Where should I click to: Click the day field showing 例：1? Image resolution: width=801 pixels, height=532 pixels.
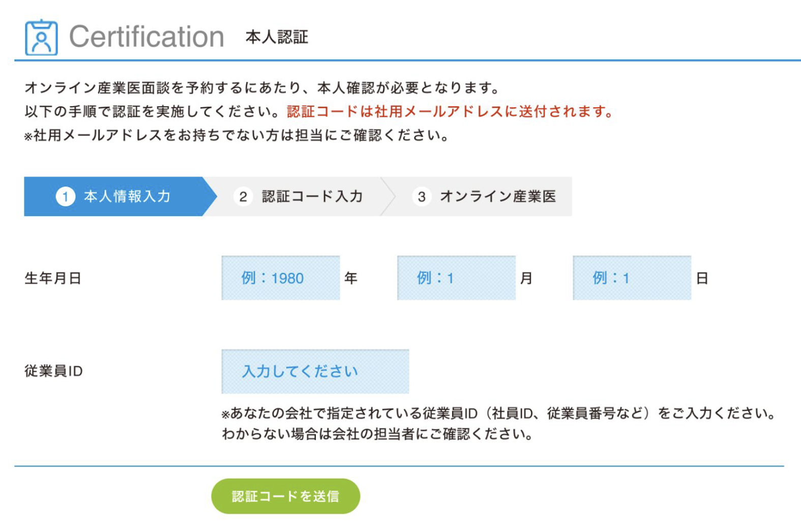click(x=632, y=278)
